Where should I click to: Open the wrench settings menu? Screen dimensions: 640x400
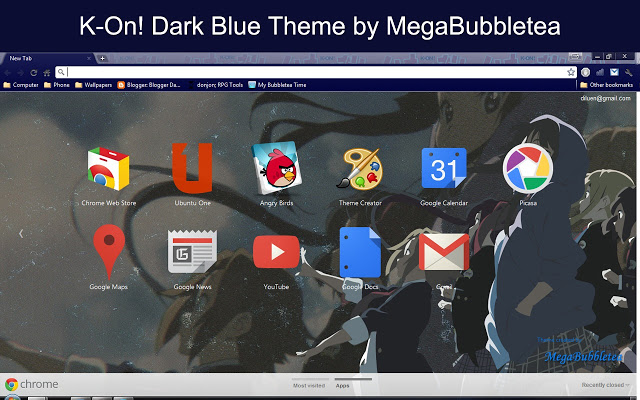coord(629,72)
